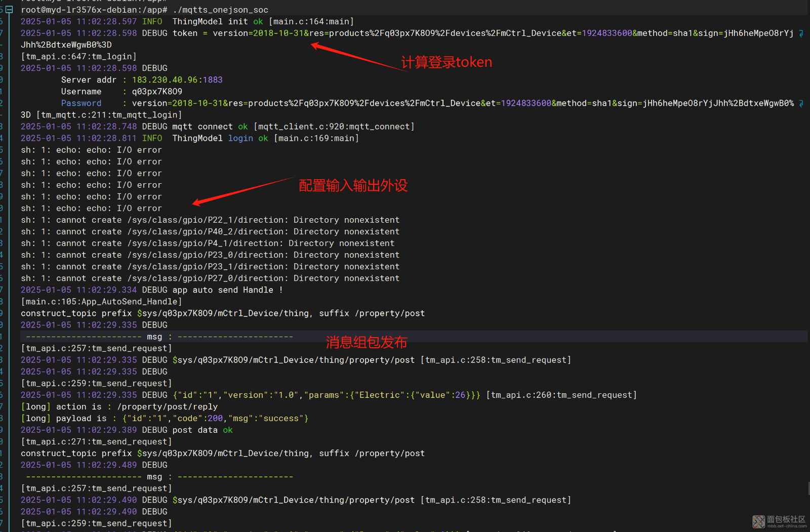This screenshot has height=532, width=810.
Task: Click the red 配置输入输出外设 annotation label
Action: (x=353, y=186)
